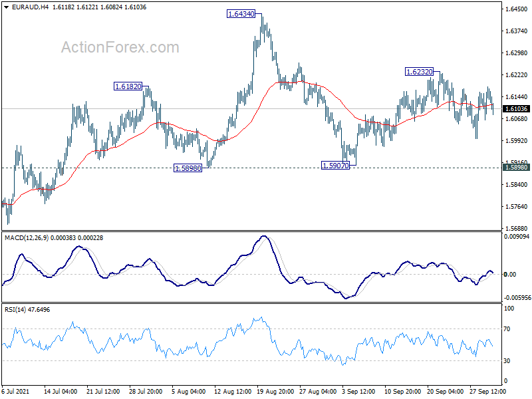The width and height of the screenshot is (532, 399).
Task: Select the MACD 0.009094 scale value
Action: [x=517, y=237]
